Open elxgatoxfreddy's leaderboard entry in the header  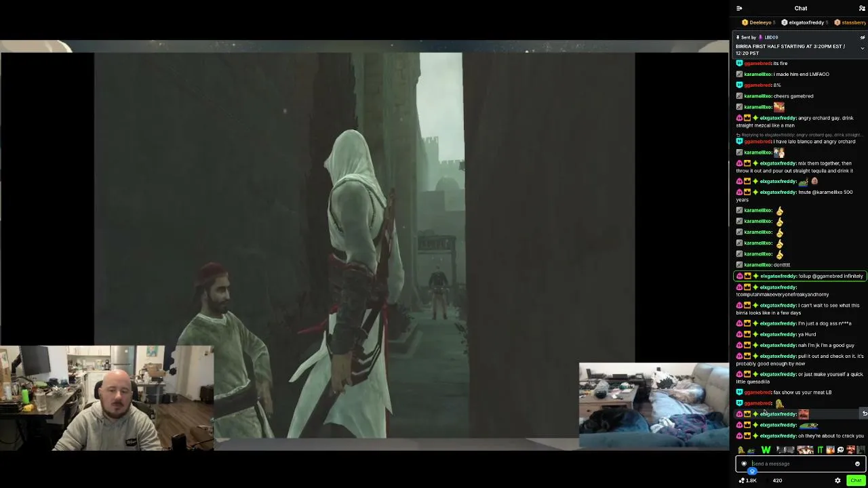pyautogui.click(x=805, y=22)
